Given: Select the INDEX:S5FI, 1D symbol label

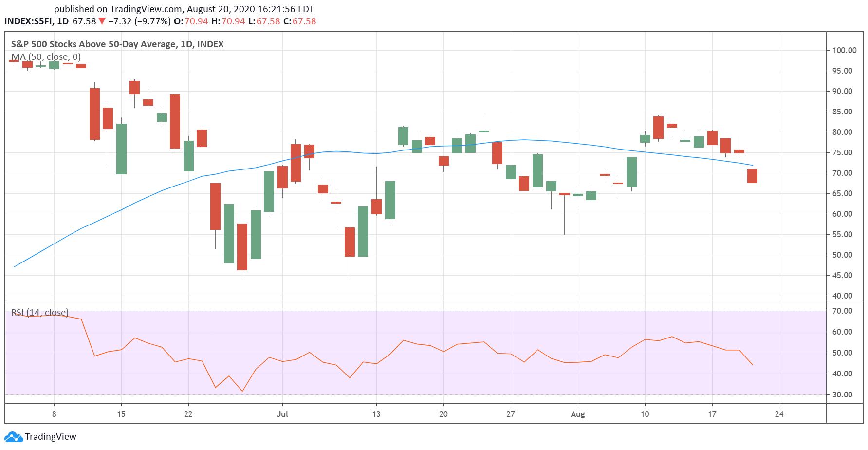Looking at the screenshot, I should [37, 21].
